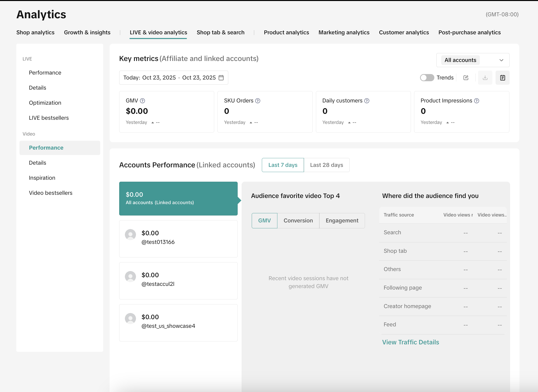
Task: Open the Product analytics tab
Action: (x=286, y=33)
